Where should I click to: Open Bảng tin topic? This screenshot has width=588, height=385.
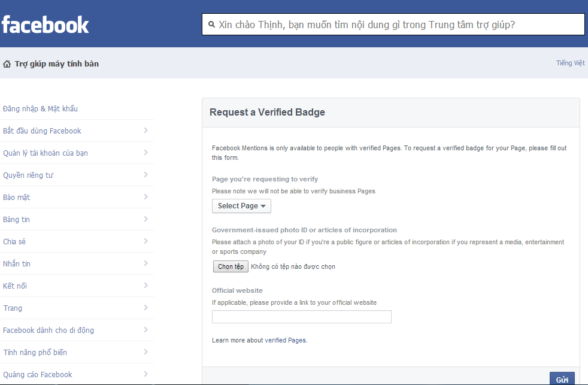coord(16,219)
